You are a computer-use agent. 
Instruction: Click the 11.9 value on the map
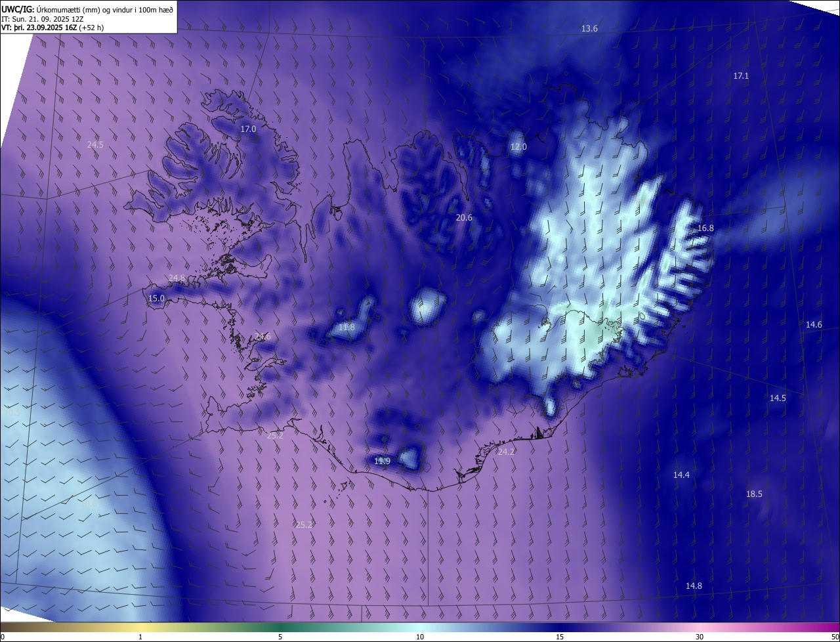(x=382, y=461)
